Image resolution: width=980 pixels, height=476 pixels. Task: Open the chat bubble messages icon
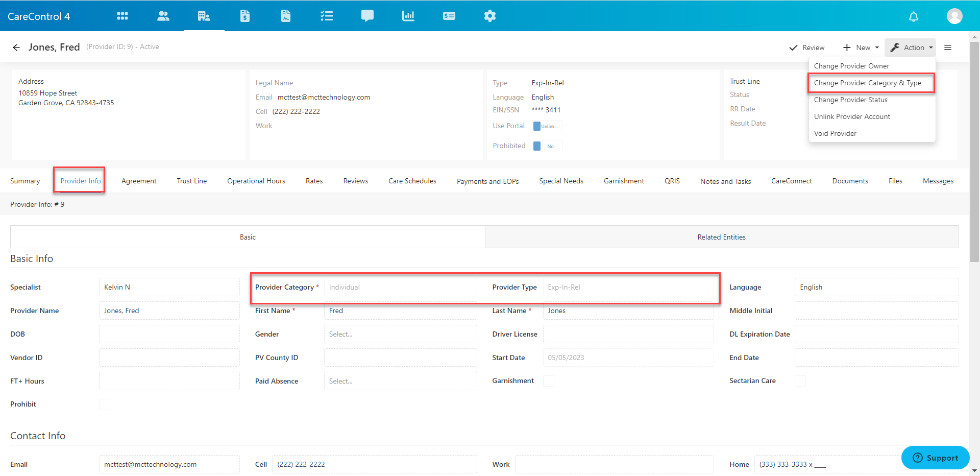pos(367,16)
